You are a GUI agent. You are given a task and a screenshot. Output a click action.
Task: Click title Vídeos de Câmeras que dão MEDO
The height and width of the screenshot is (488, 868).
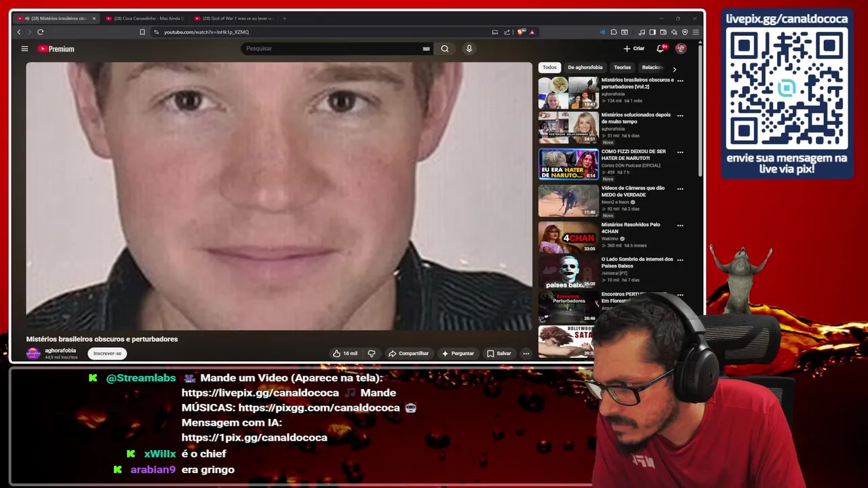[x=633, y=191]
